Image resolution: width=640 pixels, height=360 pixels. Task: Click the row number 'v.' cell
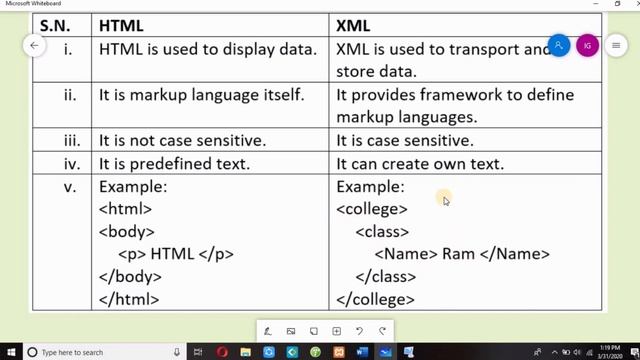tap(62, 242)
